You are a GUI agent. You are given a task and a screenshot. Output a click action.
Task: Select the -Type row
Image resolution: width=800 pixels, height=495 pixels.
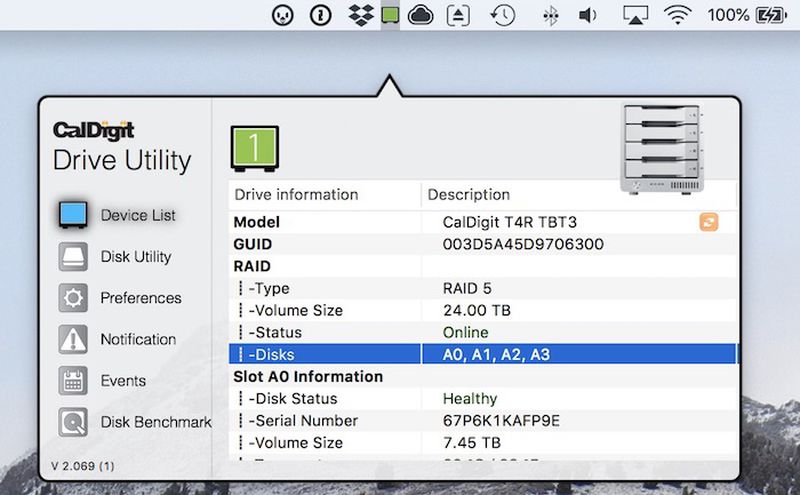(483, 288)
